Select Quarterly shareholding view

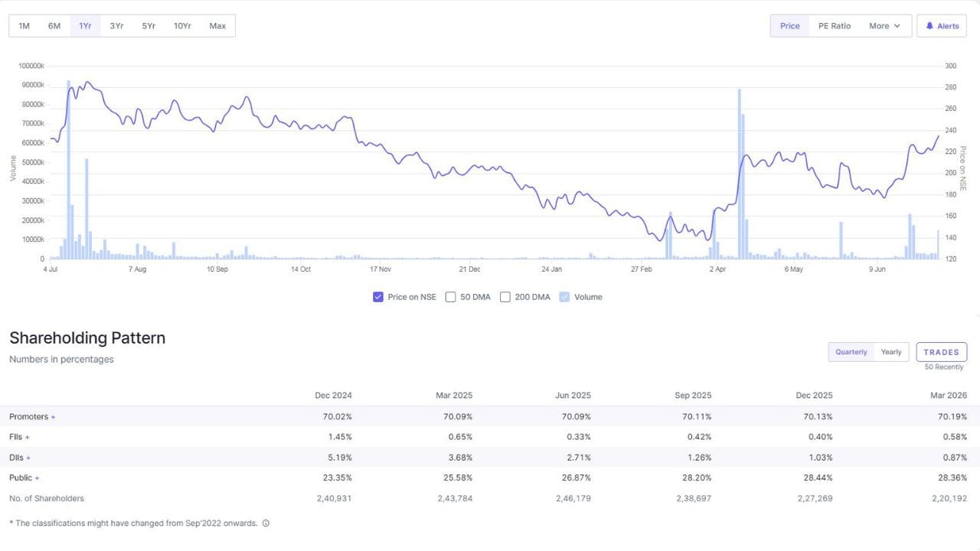pyautogui.click(x=851, y=352)
